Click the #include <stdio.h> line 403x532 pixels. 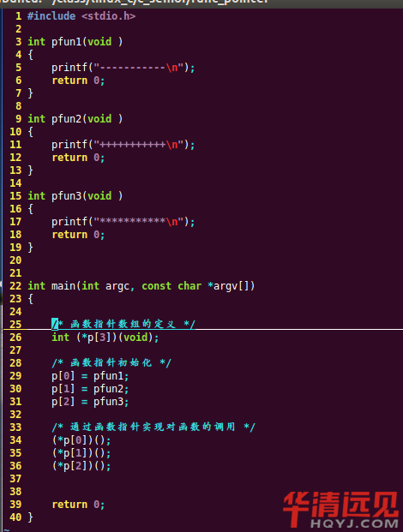pyautogui.click(x=81, y=16)
